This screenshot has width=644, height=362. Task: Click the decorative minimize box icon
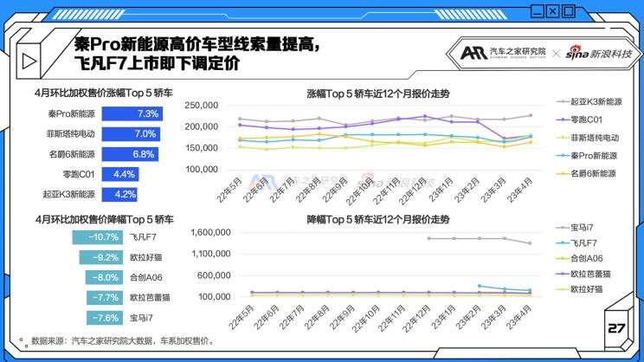(x=537, y=11)
